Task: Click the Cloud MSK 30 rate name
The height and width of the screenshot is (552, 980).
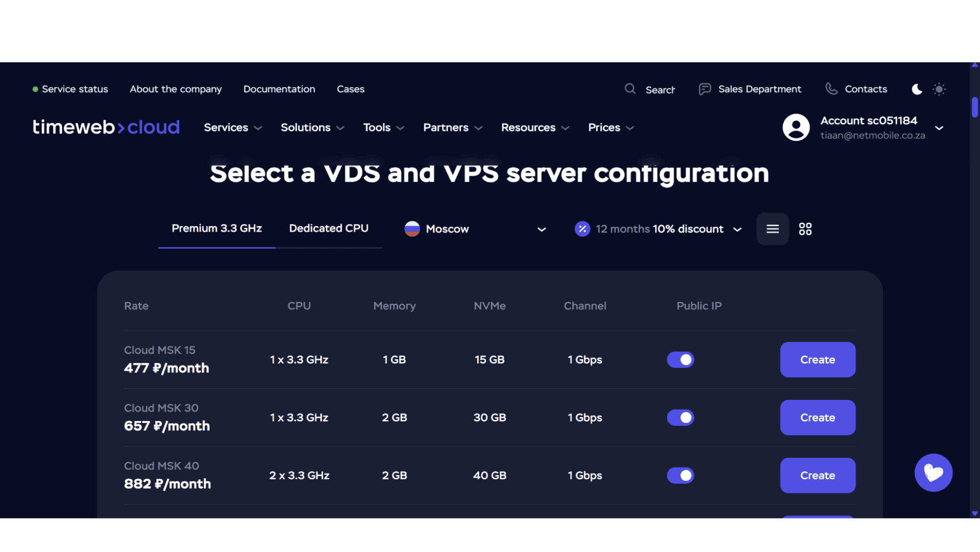Action: [161, 408]
